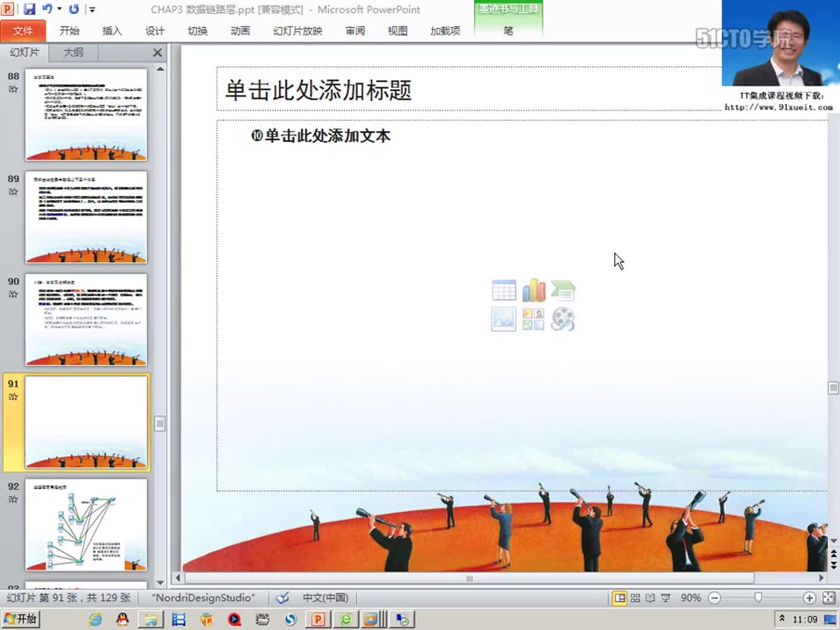Click thumbnail pane scroll down arrow
The image size is (840, 630).
click(160, 582)
